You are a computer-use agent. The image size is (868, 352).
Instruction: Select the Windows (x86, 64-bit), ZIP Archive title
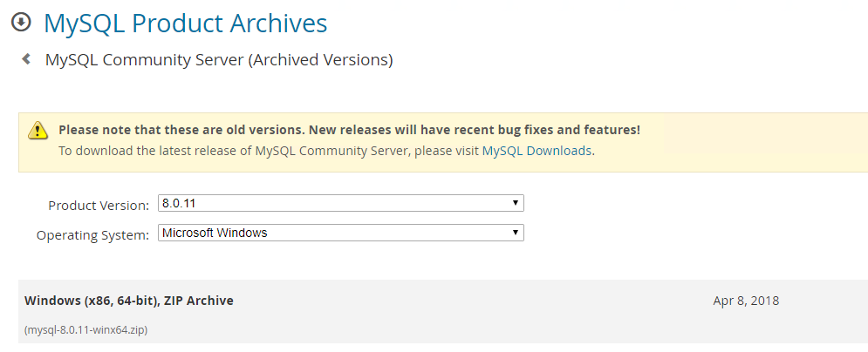click(129, 301)
